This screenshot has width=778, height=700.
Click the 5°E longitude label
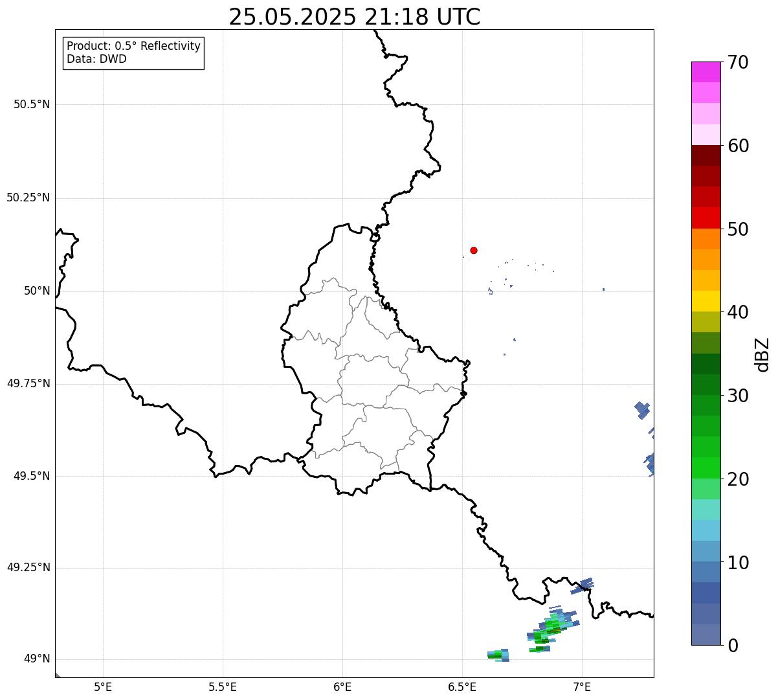click(103, 687)
